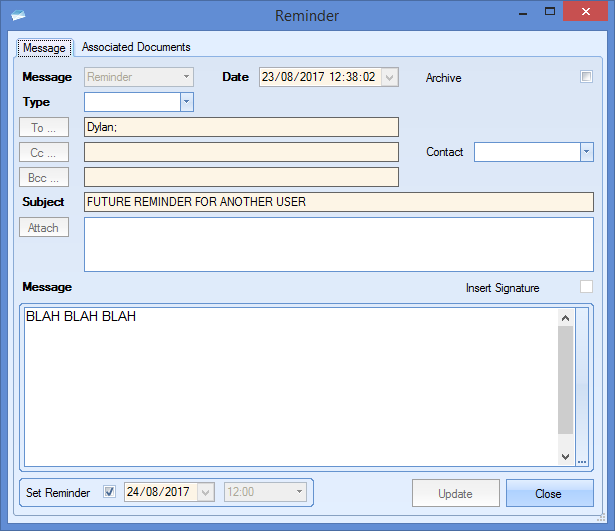Click scrollbar down arrow in message body

(x=565, y=456)
